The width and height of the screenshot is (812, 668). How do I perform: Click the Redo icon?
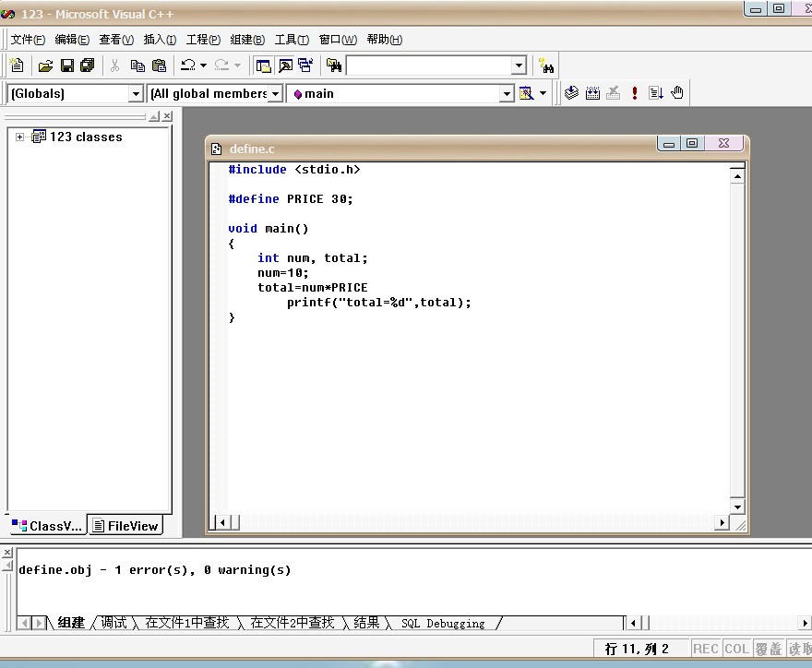[x=221, y=66]
